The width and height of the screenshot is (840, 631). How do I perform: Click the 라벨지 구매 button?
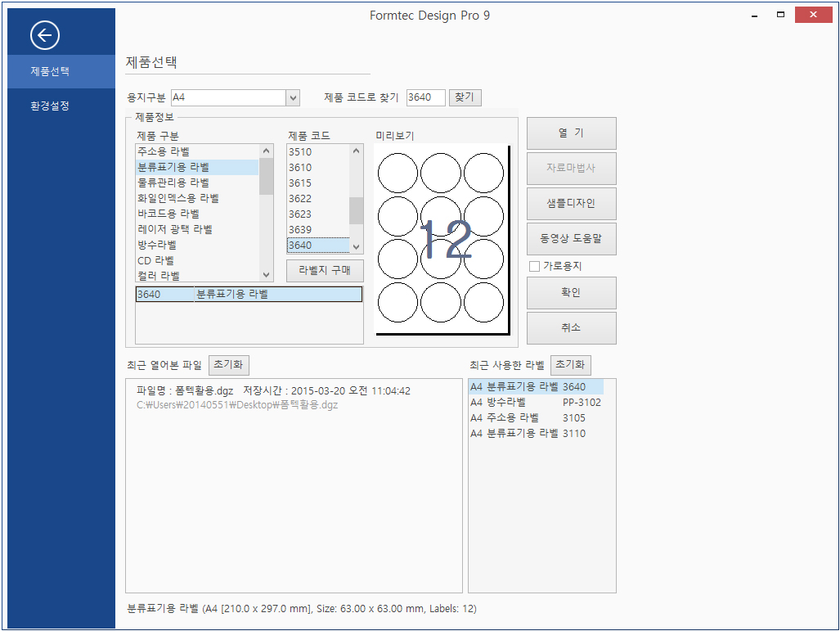pyautogui.click(x=325, y=271)
